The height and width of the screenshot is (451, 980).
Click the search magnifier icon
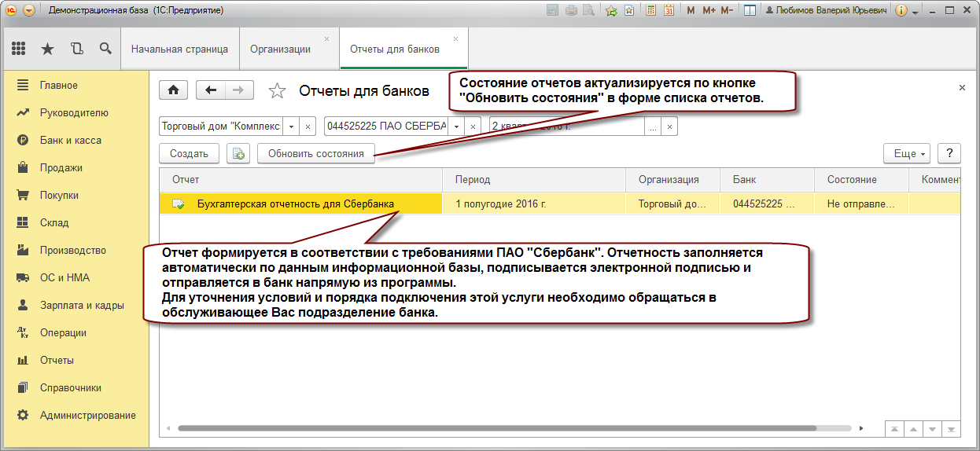tap(105, 49)
